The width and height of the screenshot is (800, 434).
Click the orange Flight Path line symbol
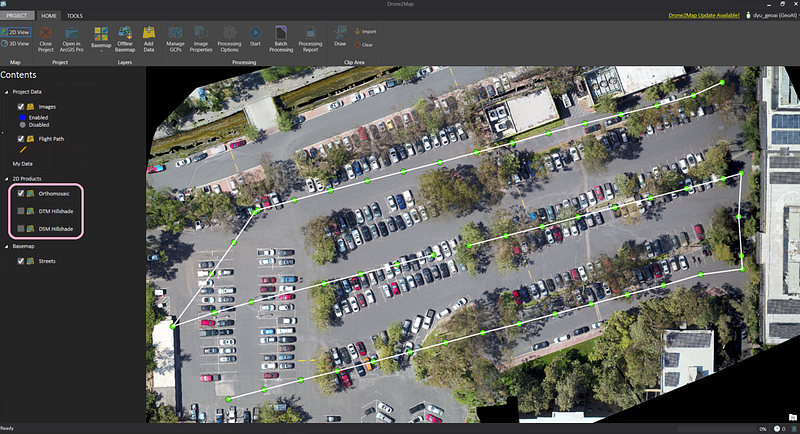point(22,149)
